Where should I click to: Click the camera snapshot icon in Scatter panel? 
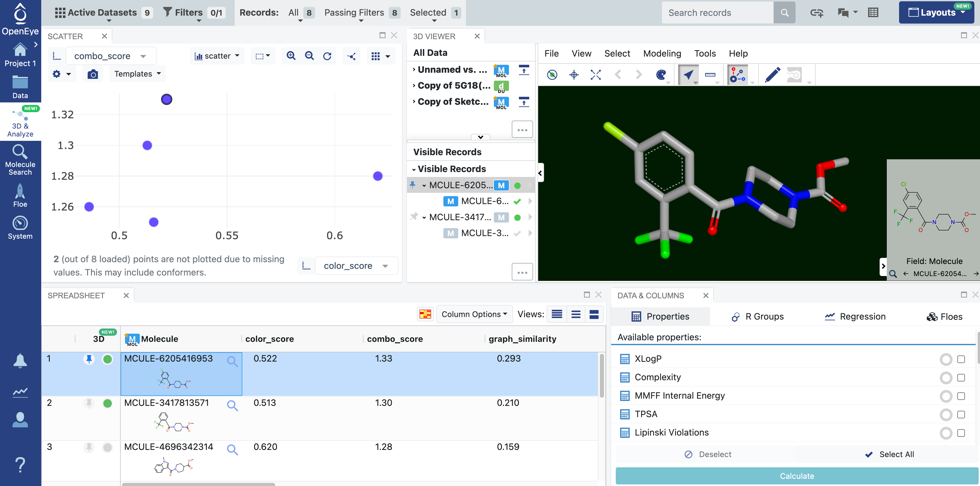point(92,74)
